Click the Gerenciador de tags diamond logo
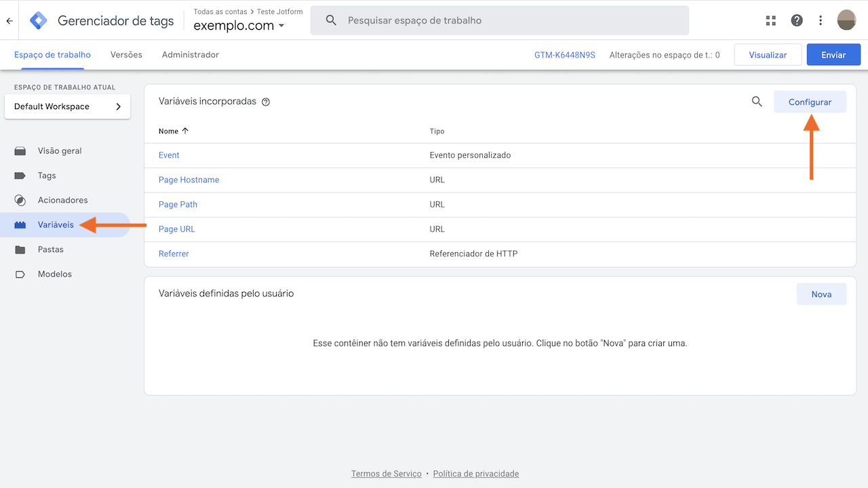 (x=38, y=20)
